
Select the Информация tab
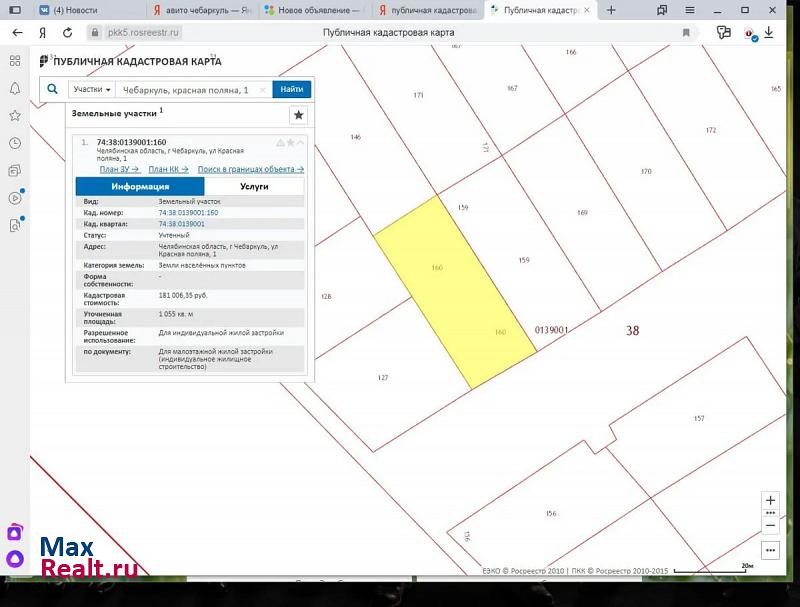pos(140,186)
